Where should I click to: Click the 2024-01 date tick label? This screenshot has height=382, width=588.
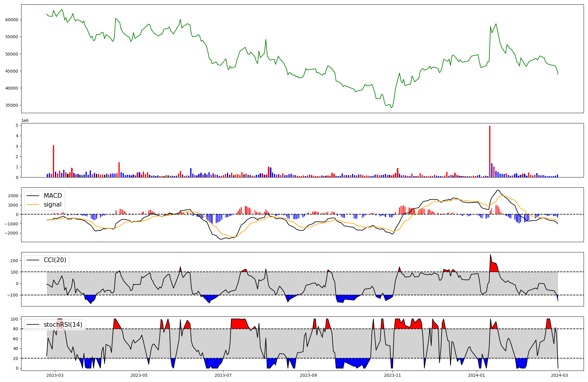click(x=477, y=375)
